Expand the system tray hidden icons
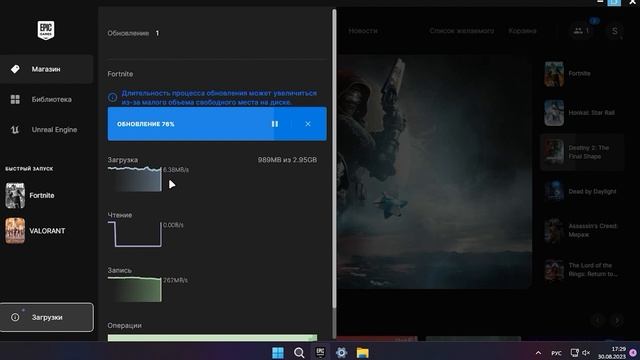This screenshot has width=640, height=360. (538, 353)
